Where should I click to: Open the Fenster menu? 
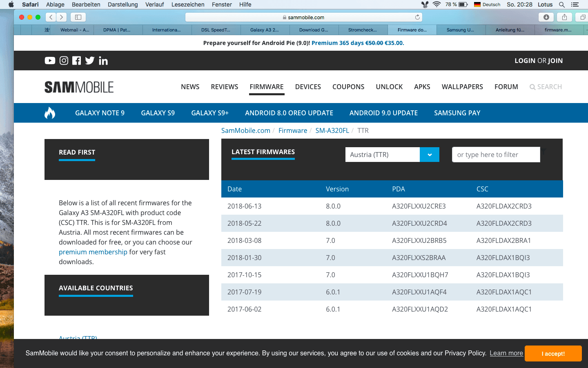(222, 4)
